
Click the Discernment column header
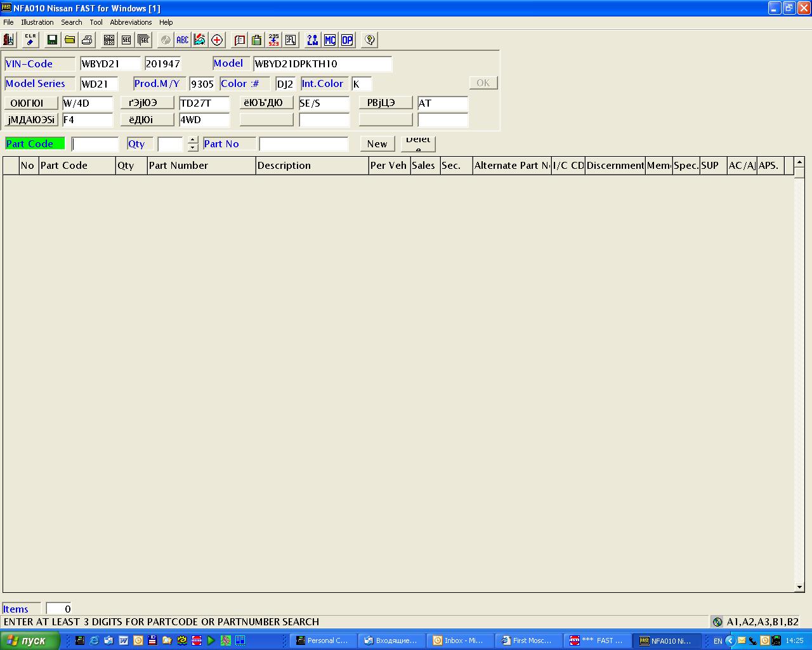[x=615, y=166]
